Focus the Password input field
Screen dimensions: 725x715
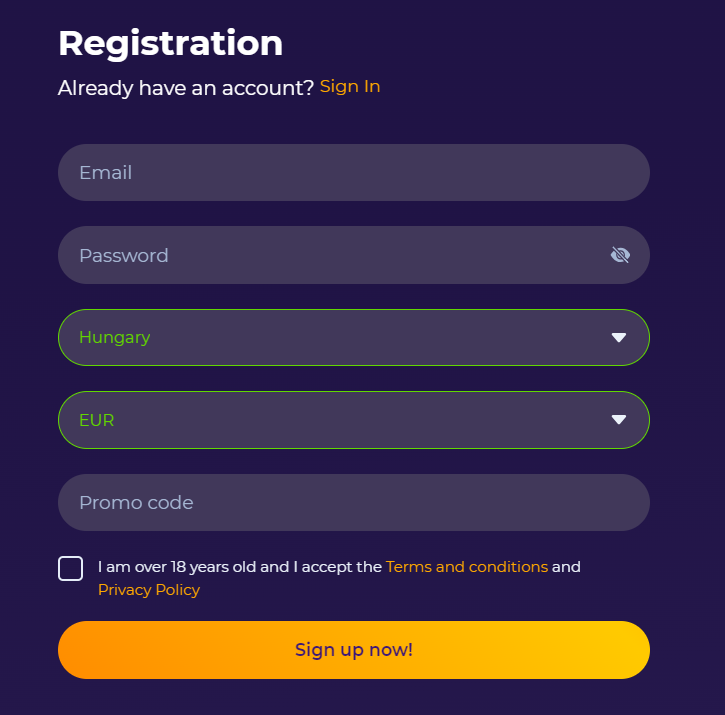click(354, 255)
